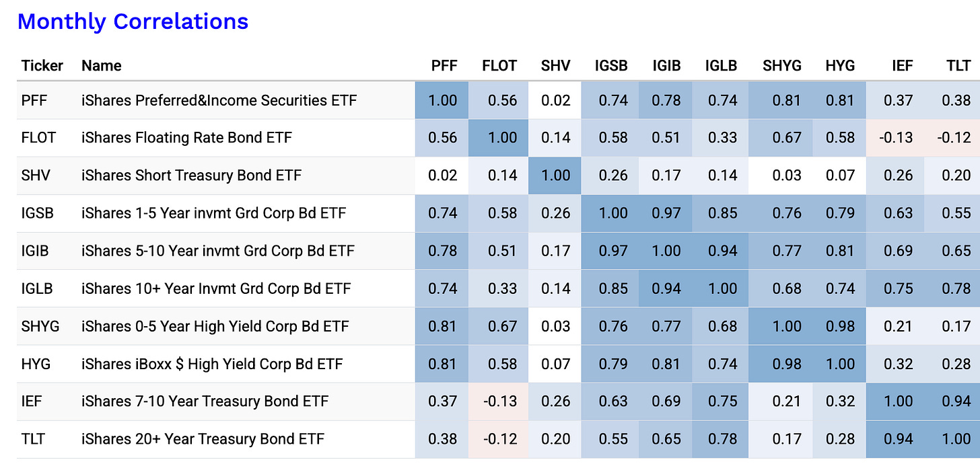
Task: Click the SHYG column header
Action: coord(782,65)
